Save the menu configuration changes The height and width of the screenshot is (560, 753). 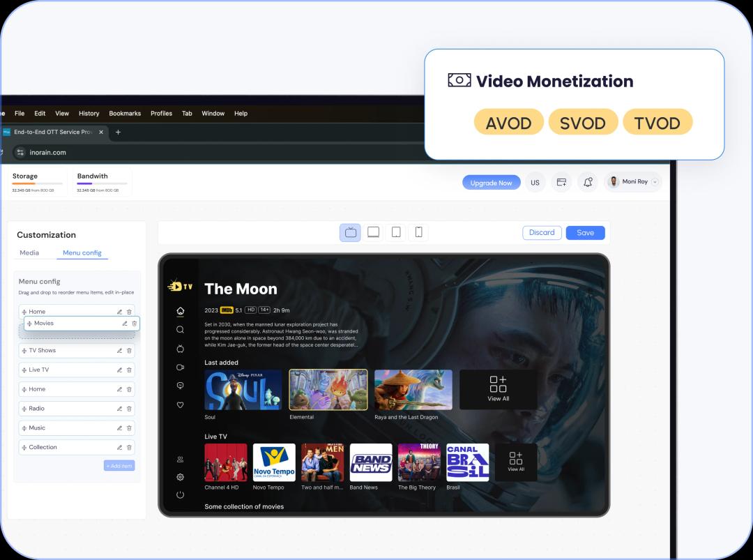tap(585, 232)
